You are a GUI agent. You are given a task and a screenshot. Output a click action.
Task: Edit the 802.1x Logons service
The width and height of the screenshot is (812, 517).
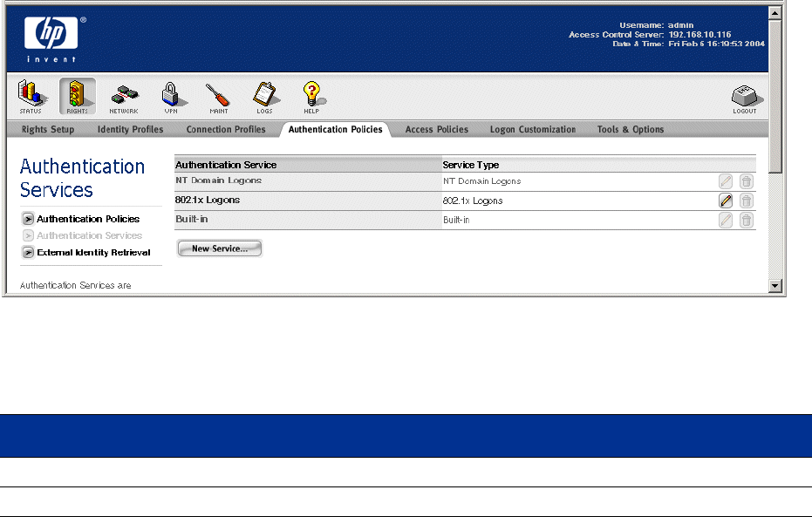pyautogui.click(x=726, y=201)
